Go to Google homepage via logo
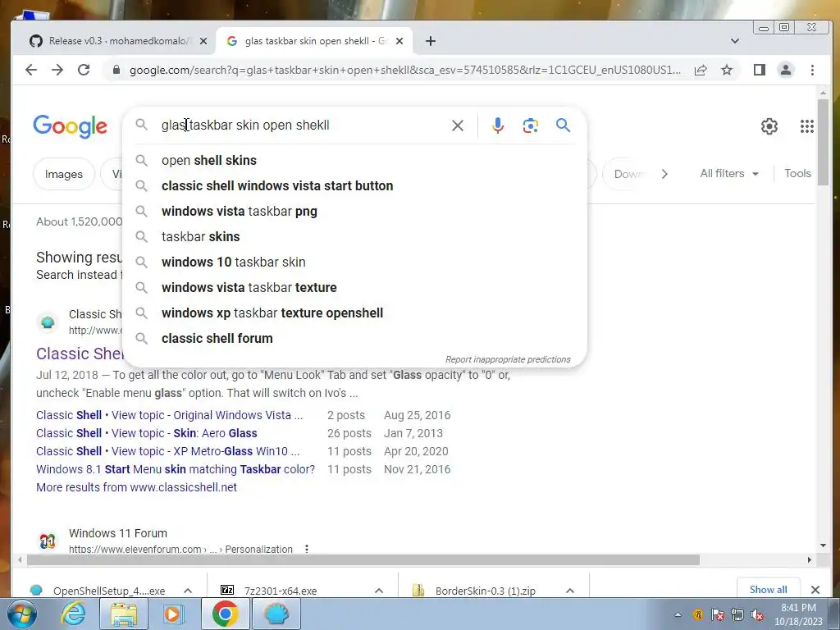The image size is (840, 630). (x=71, y=126)
